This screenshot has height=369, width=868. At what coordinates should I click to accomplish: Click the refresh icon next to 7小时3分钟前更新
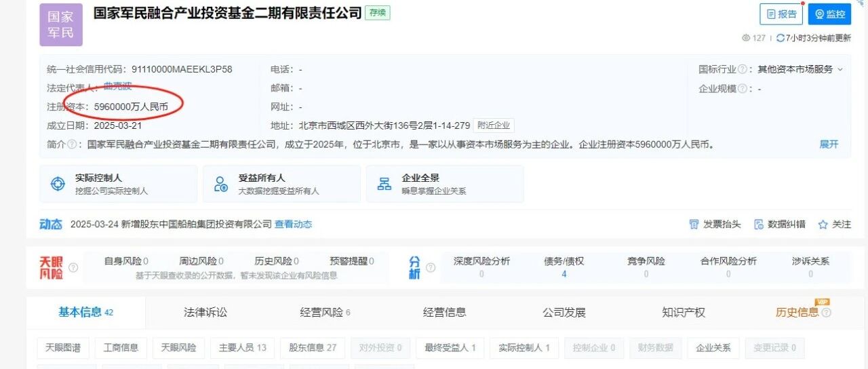point(781,38)
